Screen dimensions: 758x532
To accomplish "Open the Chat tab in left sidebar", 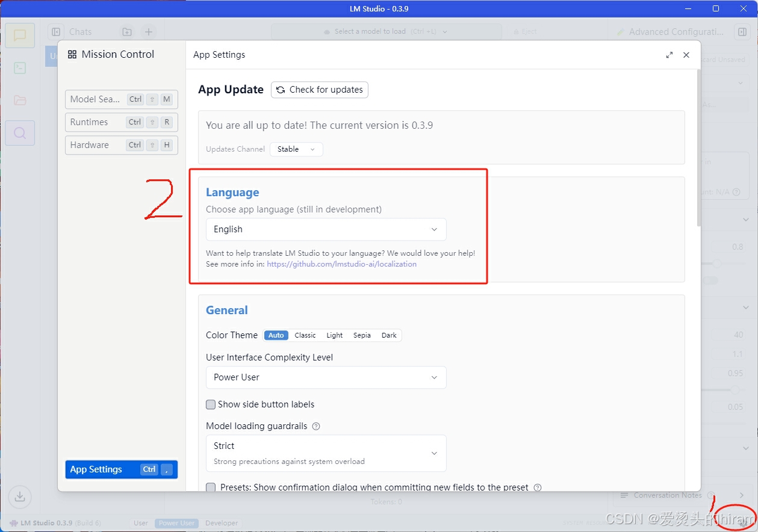I will coord(20,36).
